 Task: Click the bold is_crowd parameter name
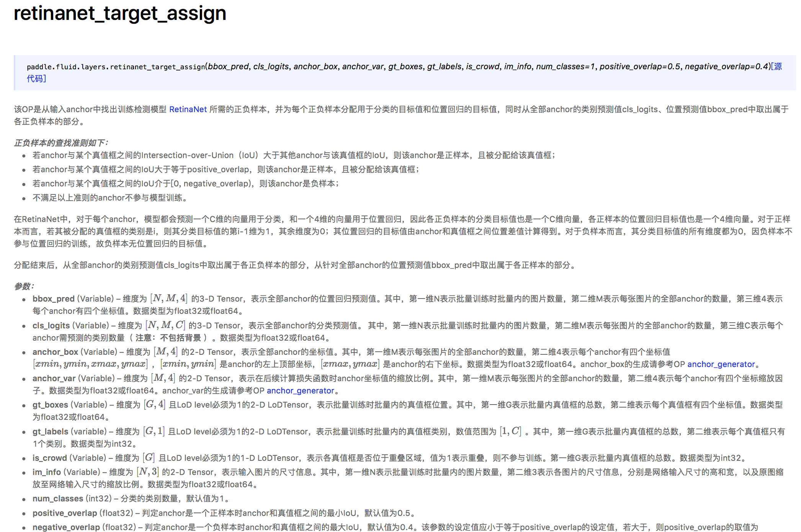tap(50, 458)
